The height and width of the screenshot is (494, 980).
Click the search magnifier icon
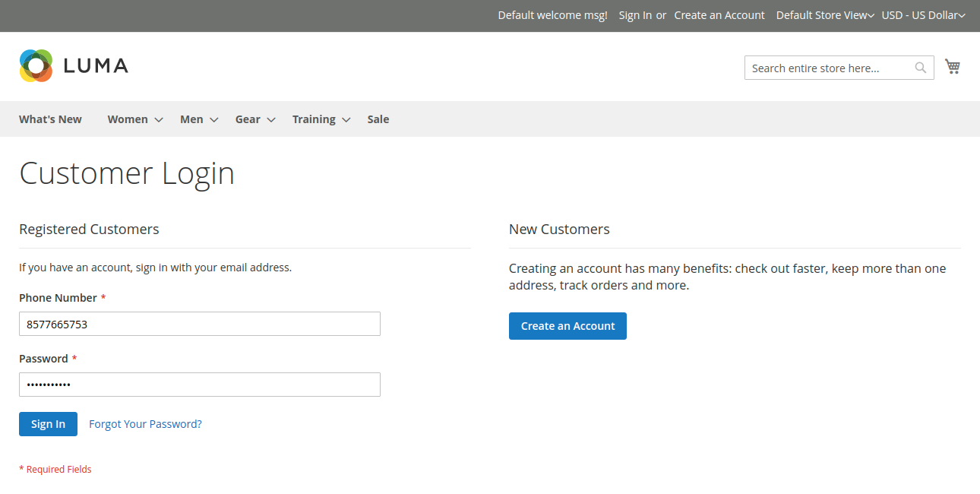click(x=920, y=68)
